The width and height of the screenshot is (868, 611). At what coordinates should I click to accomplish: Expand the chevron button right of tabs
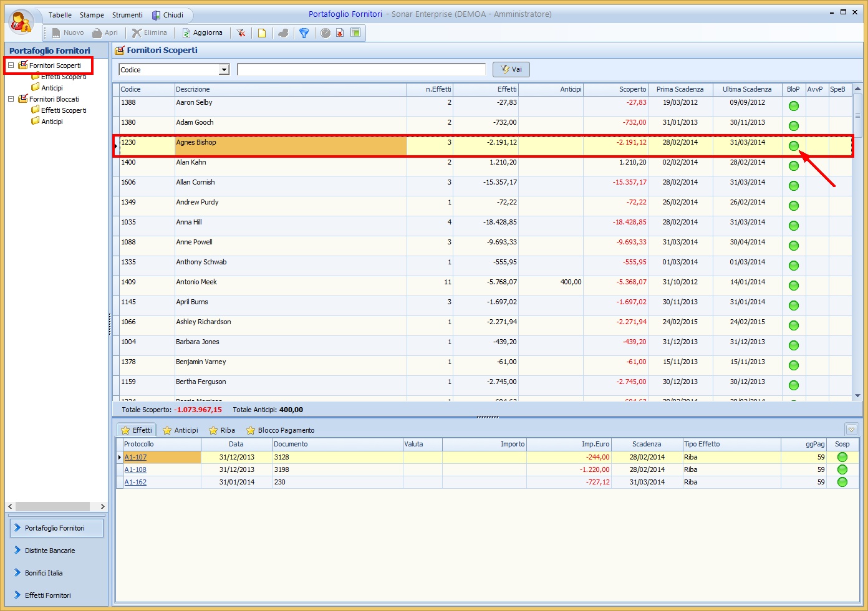coord(851,430)
